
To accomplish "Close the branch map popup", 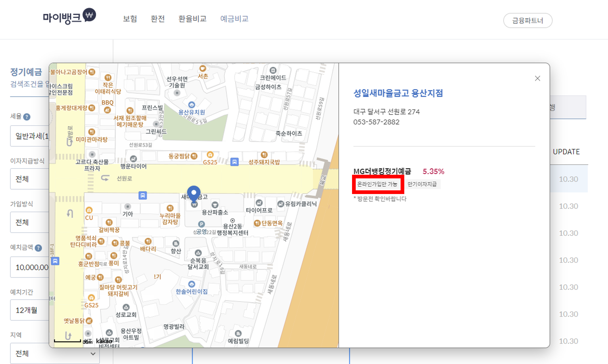I will point(537,78).
